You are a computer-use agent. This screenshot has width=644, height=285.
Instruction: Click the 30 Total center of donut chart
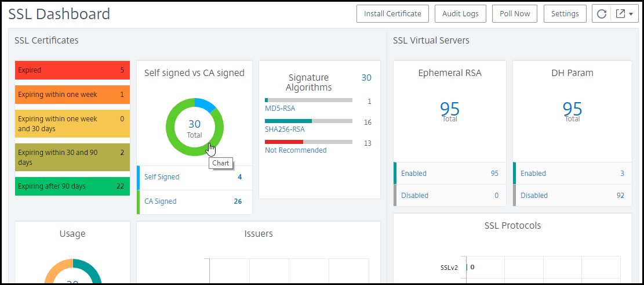coord(195,128)
